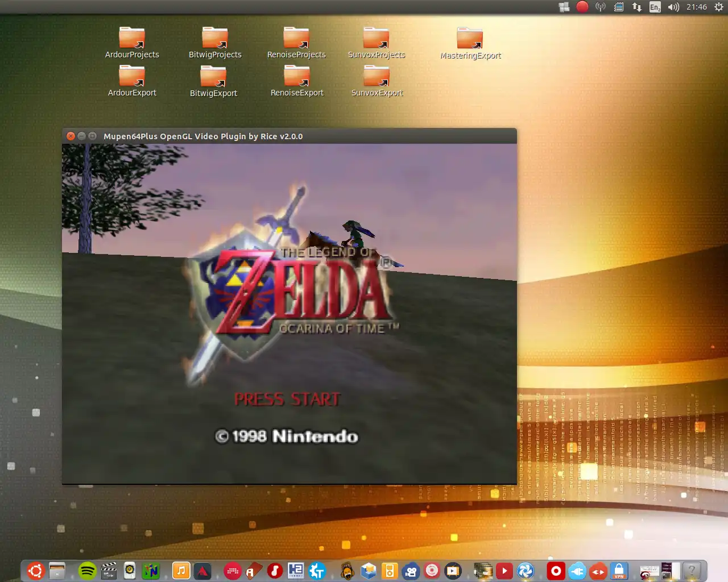Open the blue cube box icon in the dock
The image size is (728, 582).
[369, 570]
